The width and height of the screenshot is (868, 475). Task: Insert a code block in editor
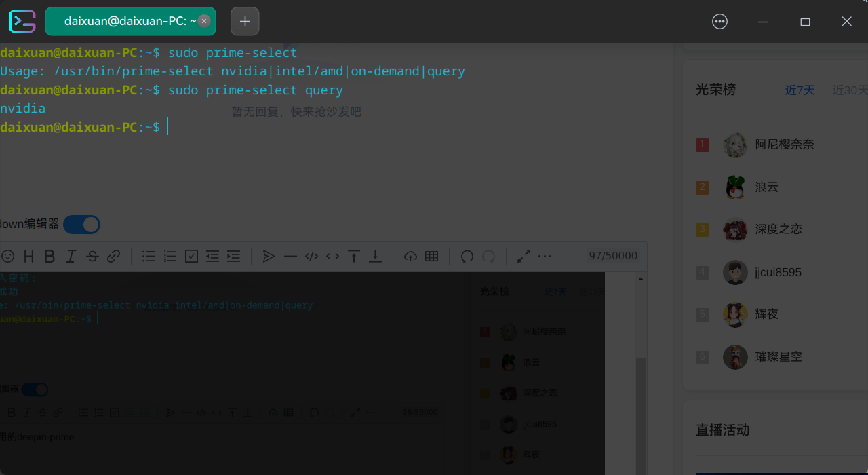[x=311, y=256]
